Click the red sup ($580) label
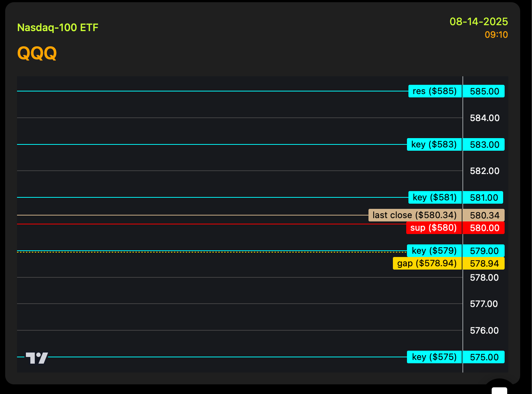The height and width of the screenshot is (394, 532). [x=434, y=228]
